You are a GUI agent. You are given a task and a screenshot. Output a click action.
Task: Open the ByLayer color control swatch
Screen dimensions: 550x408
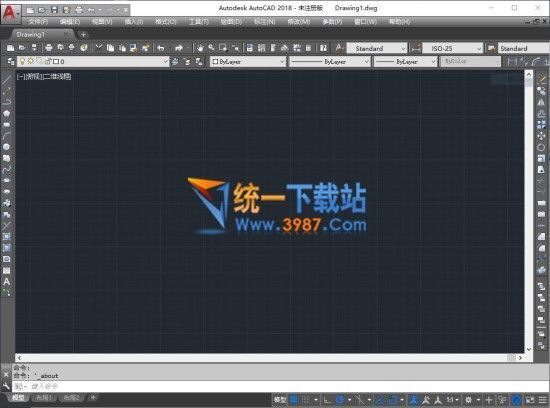pos(248,62)
